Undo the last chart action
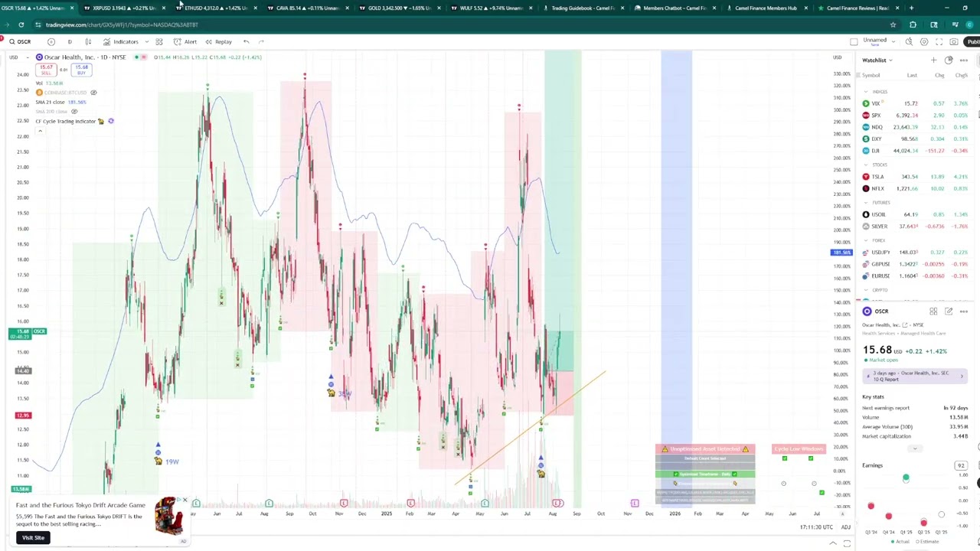The width and height of the screenshot is (980, 551). point(246,41)
